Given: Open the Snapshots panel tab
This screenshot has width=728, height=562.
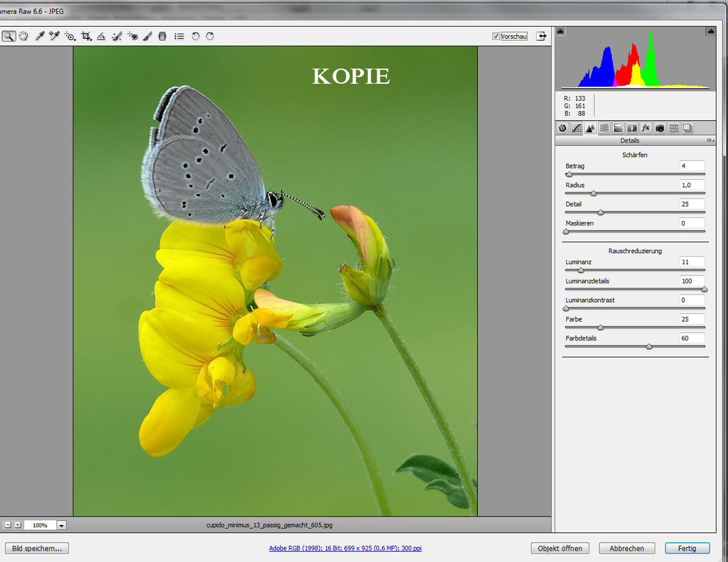Looking at the screenshot, I should (688, 128).
